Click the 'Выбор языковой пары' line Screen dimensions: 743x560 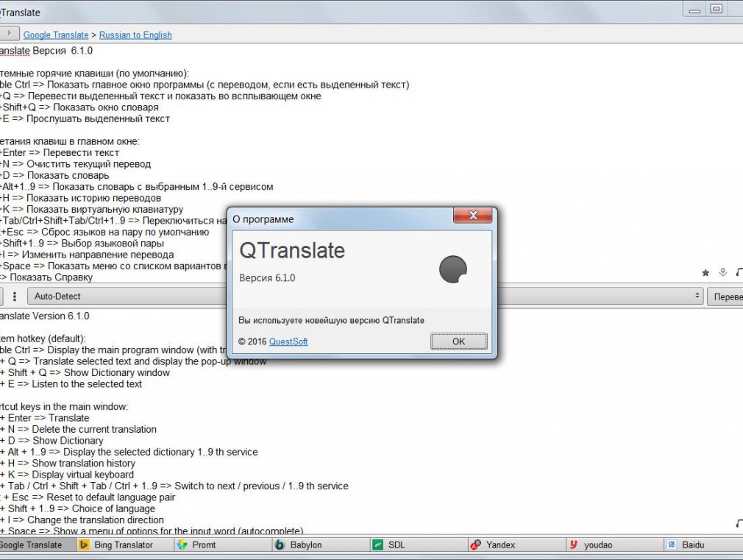[82, 244]
